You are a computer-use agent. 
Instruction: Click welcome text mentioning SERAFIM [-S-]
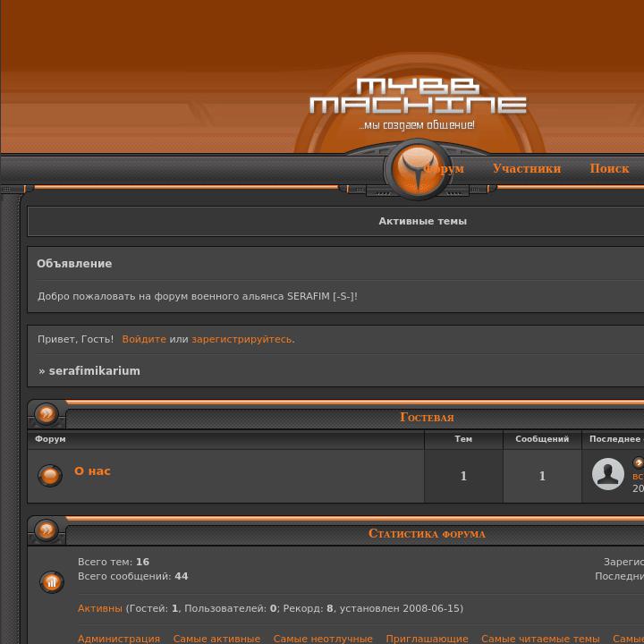point(198,296)
